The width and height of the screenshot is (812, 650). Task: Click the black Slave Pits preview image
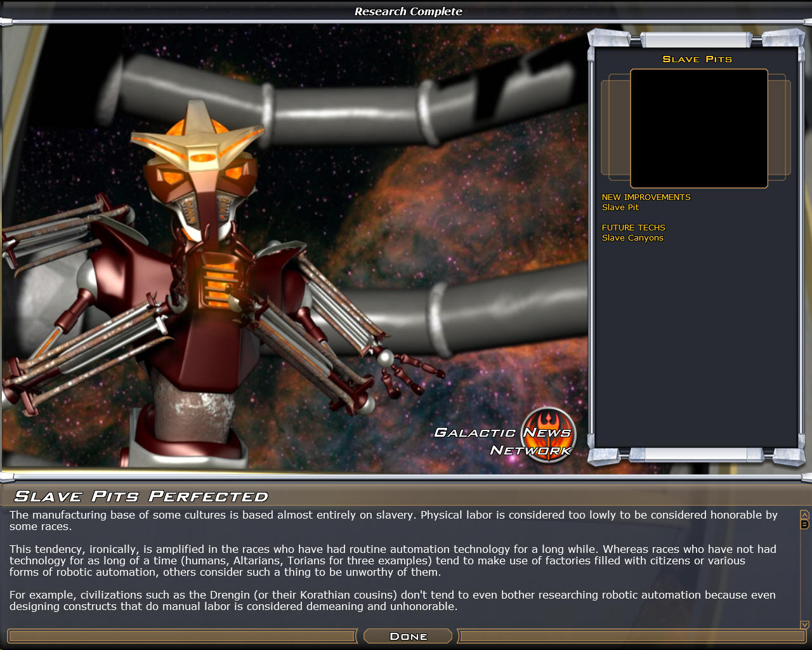point(698,128)
